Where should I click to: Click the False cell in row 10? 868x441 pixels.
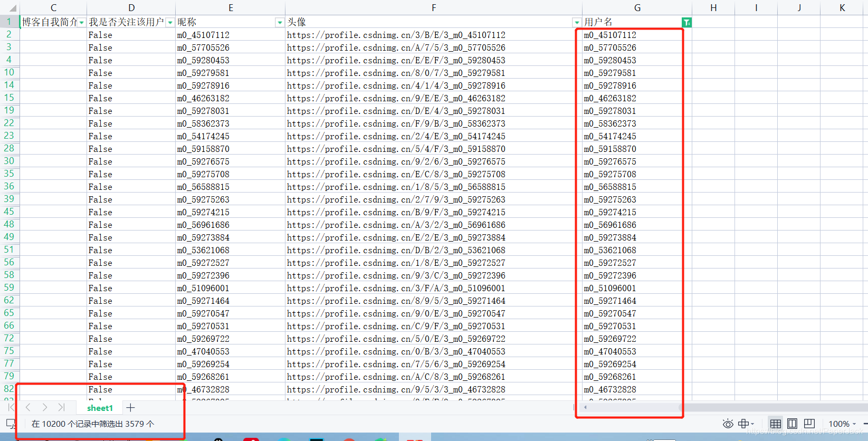(x=131, y=73)
